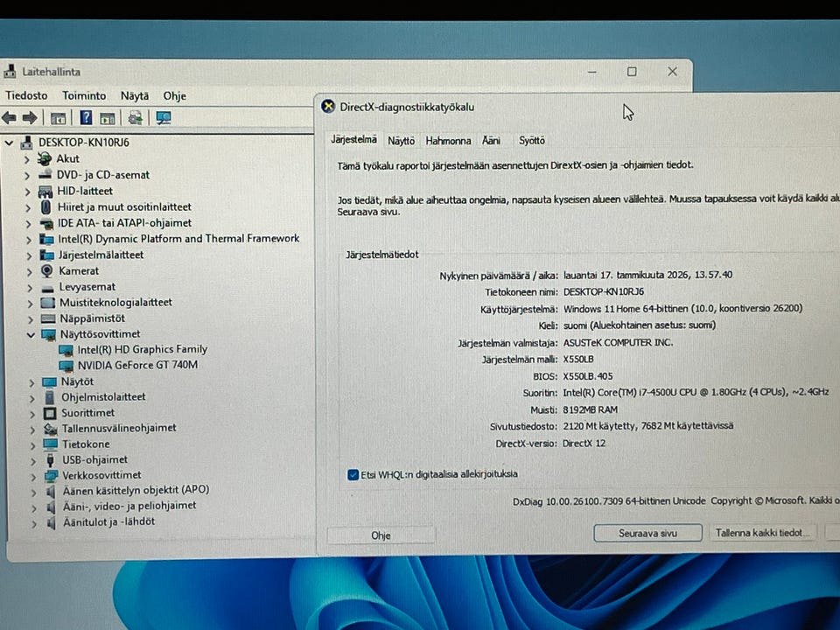Switch to the Ääni tab
Viewport: 840px width, 630px height.
click(491, 140)
